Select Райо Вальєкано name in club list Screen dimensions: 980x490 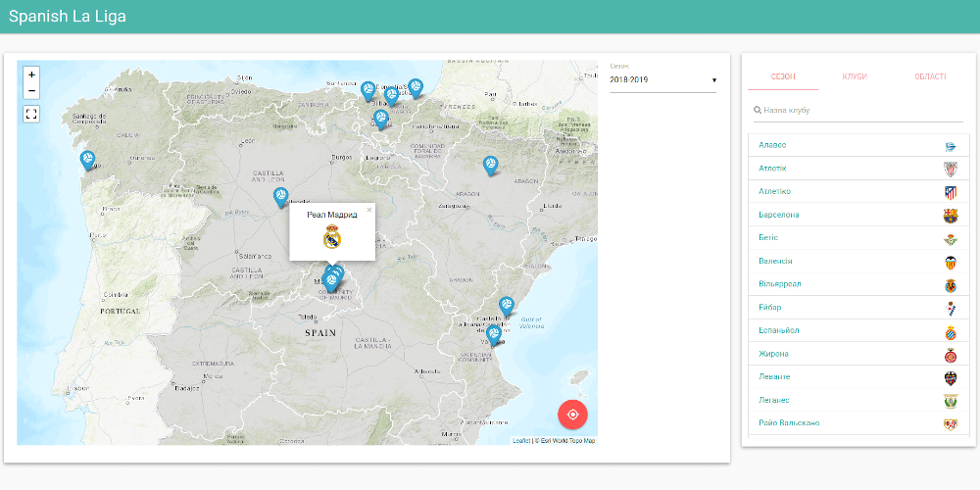789,423
